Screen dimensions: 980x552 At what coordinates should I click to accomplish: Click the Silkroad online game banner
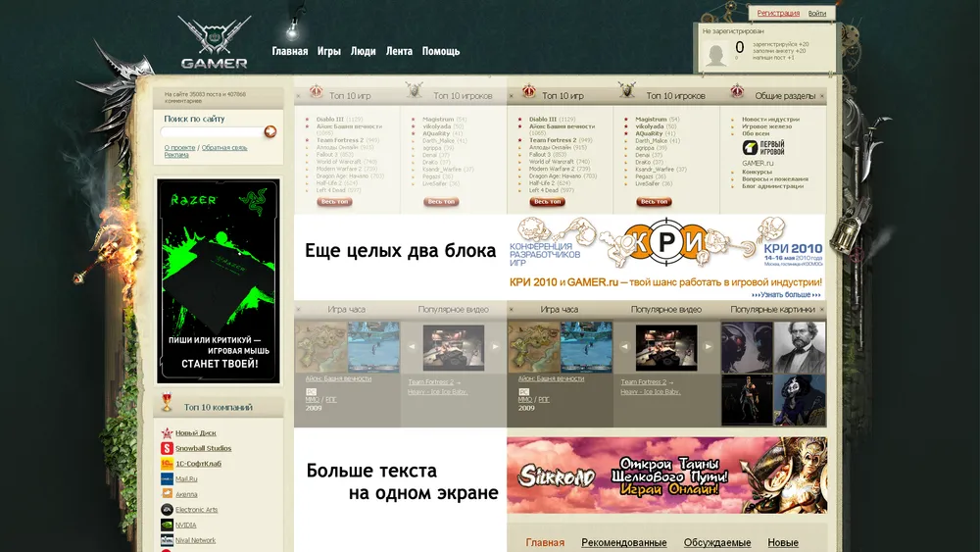(666, 476)
